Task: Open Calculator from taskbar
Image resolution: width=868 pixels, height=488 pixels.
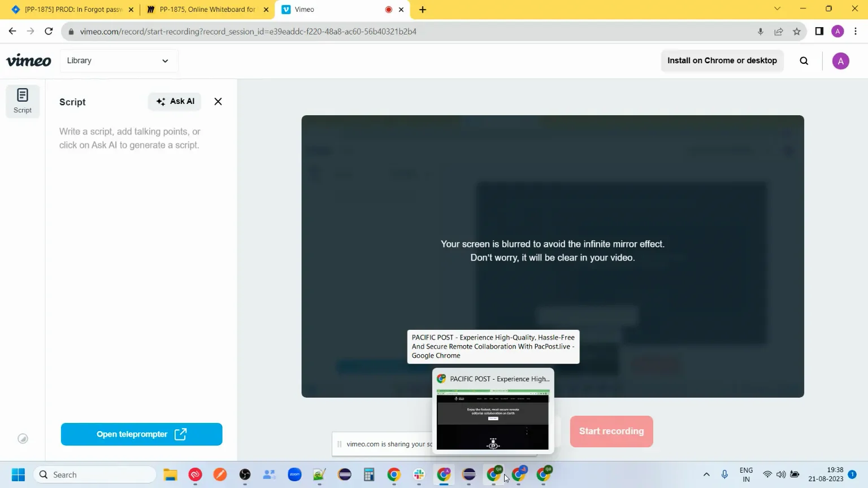Action: pos(369,475)
